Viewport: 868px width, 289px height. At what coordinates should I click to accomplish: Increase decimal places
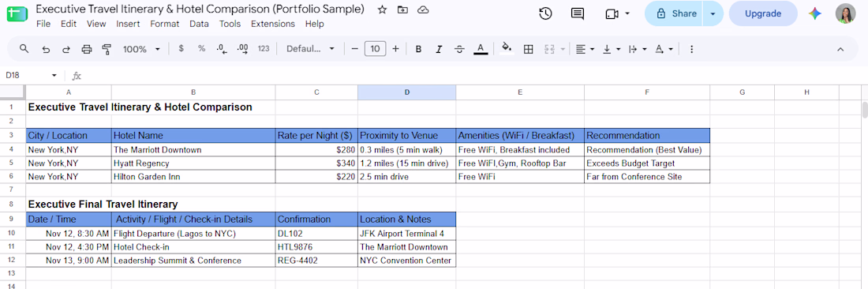tap(242, 49)
